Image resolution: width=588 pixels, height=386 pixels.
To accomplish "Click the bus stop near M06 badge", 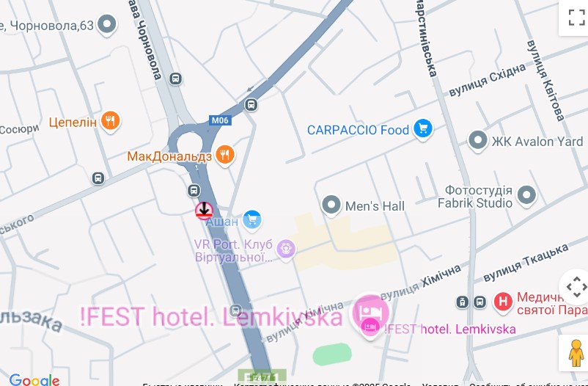I will (x=251, y=105).
